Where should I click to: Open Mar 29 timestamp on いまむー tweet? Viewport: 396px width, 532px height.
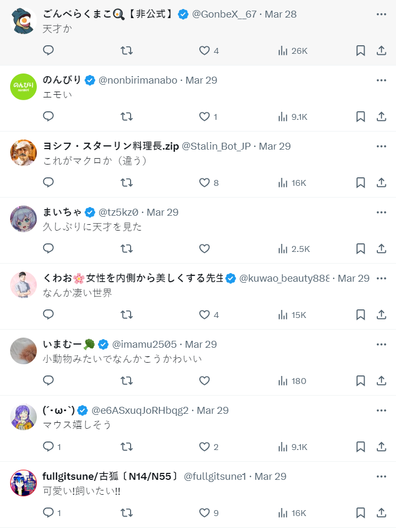pyautogui.click(x=201, y=344)
